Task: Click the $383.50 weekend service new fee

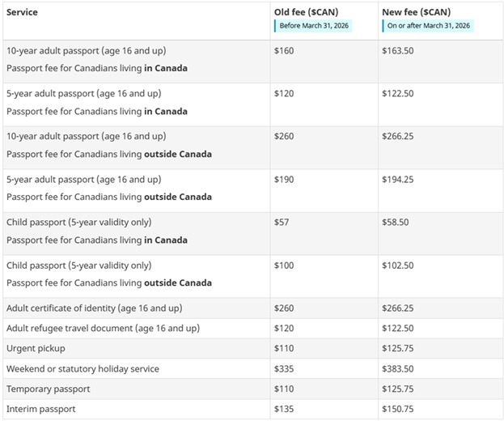Action: pos(398,368)
